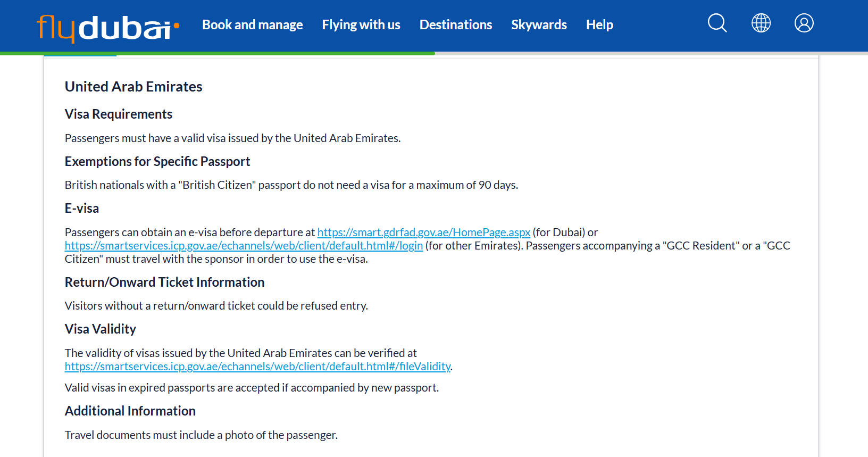Click the Return/Onward Ticket Information heading

pos(164,282)
